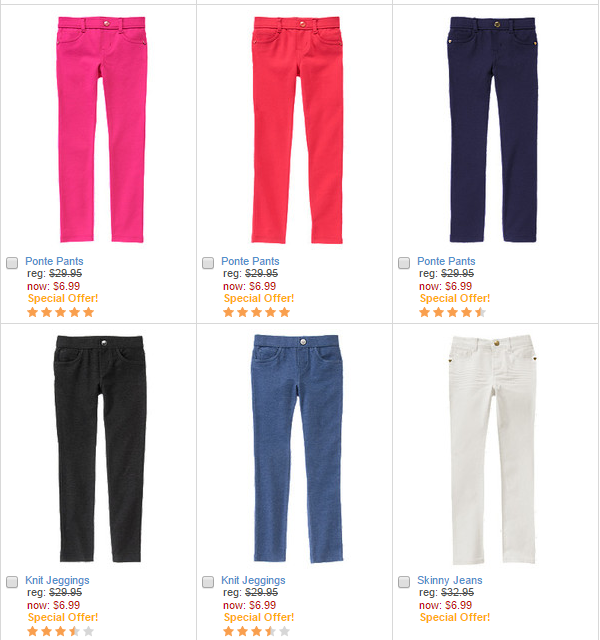Image resolution: width=600 pixels, height=640 pixels.
Task: Open the pink Ponte Pants product link
Action: (54, 261)
